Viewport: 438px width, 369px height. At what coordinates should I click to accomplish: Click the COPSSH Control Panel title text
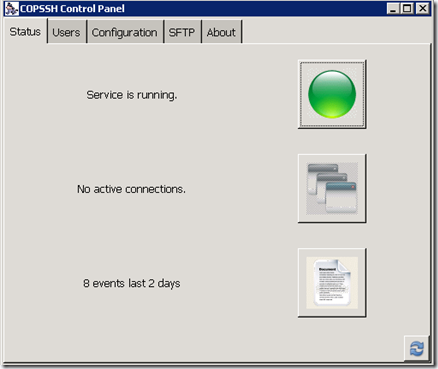point(72,8)
